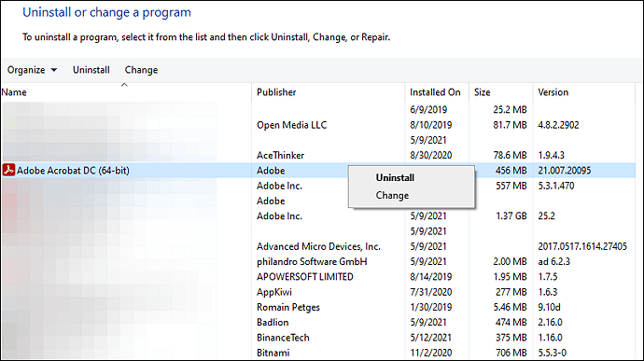Choose Change from the context menu
Viewport: 644px width, 361px height.
[x=392, y=196]
